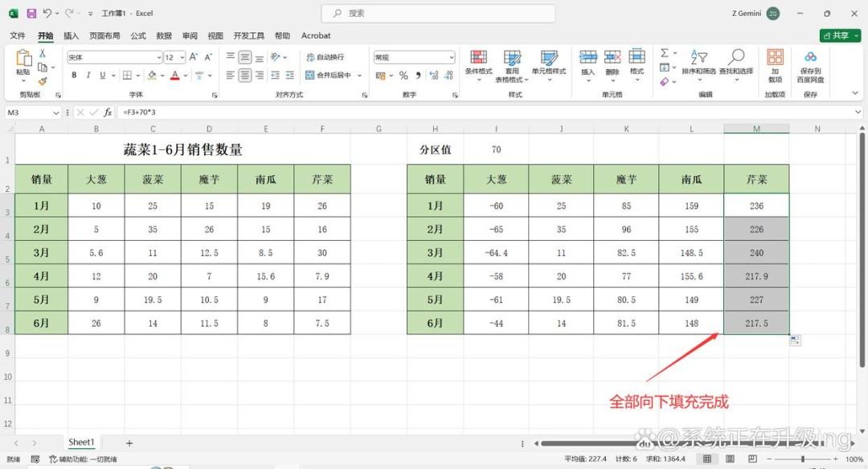Open 单元格样式 cell styles
Image resolution: width=868 pixels, height=469 pixels.
pos(549,66)
